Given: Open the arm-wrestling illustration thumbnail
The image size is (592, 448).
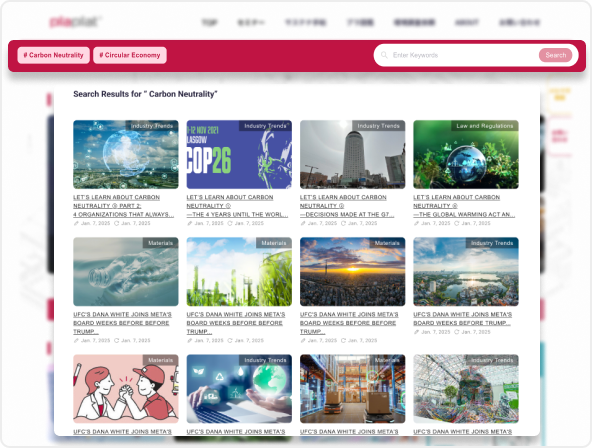Looking at the screenshot, I should click(x=126, y=388).
